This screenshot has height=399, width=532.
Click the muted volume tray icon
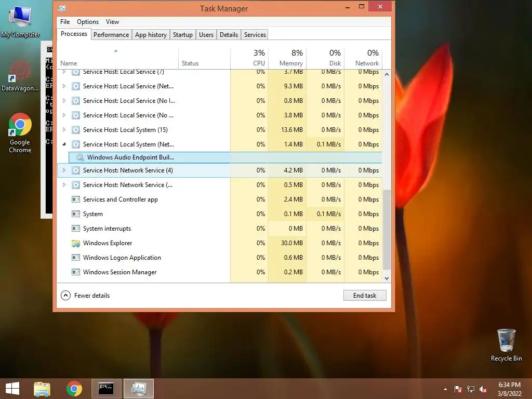click(x=483, y=389)
